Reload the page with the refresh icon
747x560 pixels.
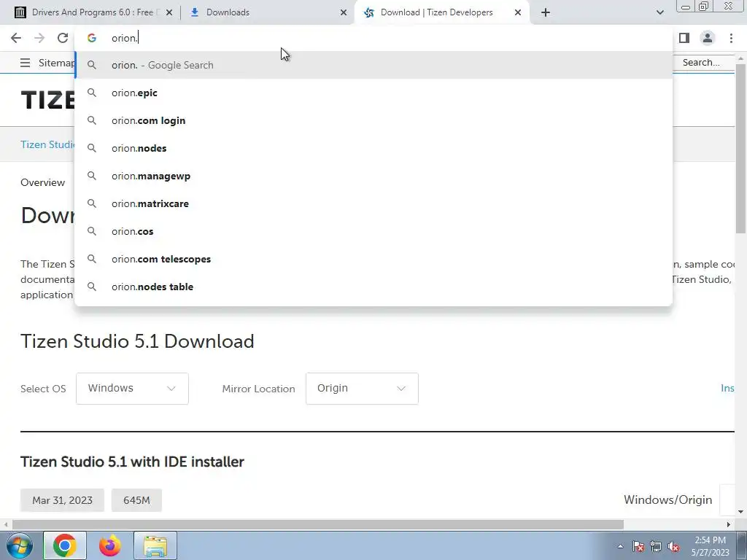(63, 38)
